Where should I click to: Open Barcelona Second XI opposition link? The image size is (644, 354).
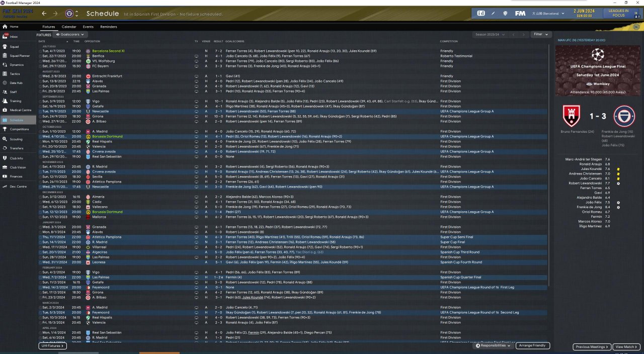108,51
